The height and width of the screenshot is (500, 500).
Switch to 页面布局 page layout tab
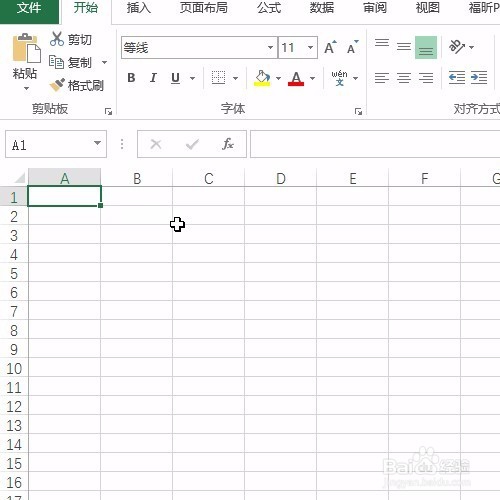pyautogui.click(x=204, y=8)
